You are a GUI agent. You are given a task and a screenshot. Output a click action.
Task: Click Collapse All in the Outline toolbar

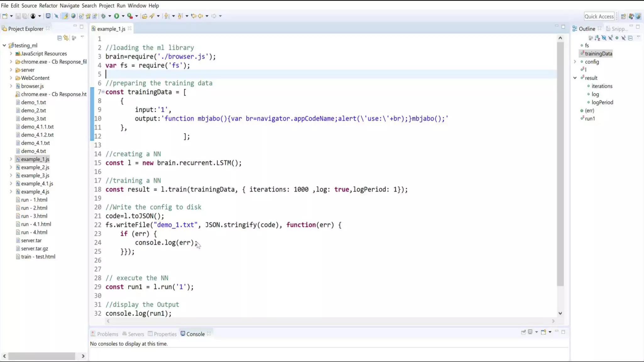pos(630,38)
